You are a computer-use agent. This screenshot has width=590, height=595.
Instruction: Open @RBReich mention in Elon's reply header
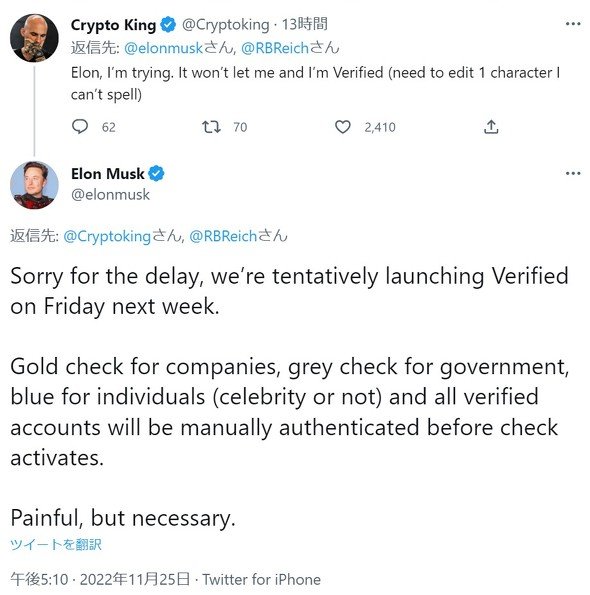pos(223,236)
